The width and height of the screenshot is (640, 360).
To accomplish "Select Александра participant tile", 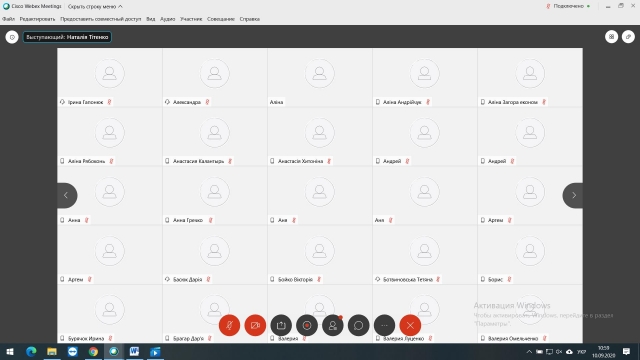I will coord(215,78).
